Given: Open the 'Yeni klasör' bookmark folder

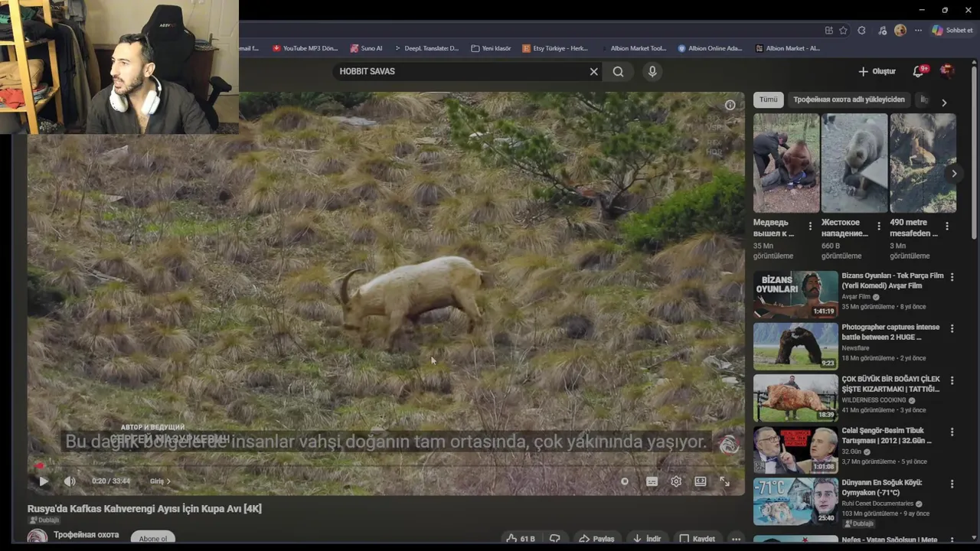Looking at the screenshot, I should coord(491,48).
